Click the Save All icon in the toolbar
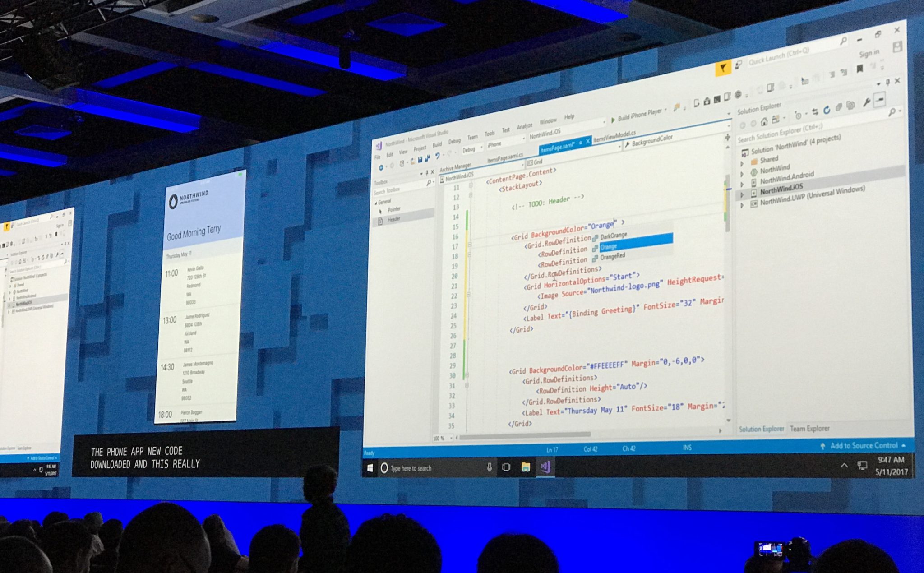This screenshot has width=924, height=573. pyautogui.click(x=427, y=158)
